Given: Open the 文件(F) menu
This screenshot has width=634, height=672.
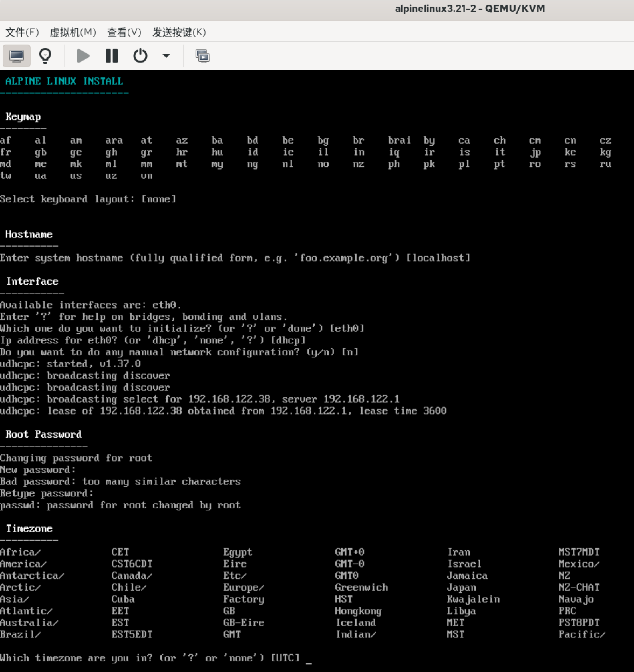Looking at the screenshot, I should pyautogui.click(x=22, y=33).
